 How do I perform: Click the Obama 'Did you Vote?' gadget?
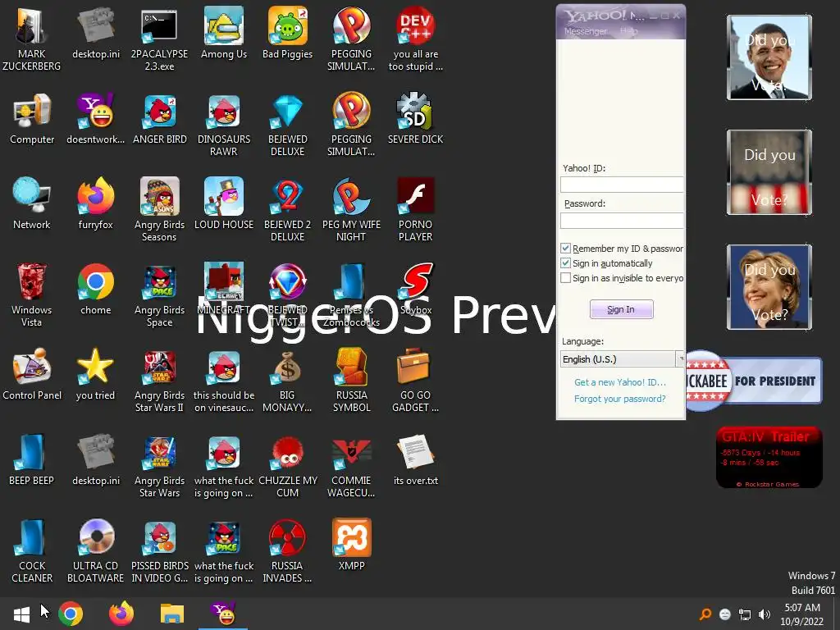(769, 57)
